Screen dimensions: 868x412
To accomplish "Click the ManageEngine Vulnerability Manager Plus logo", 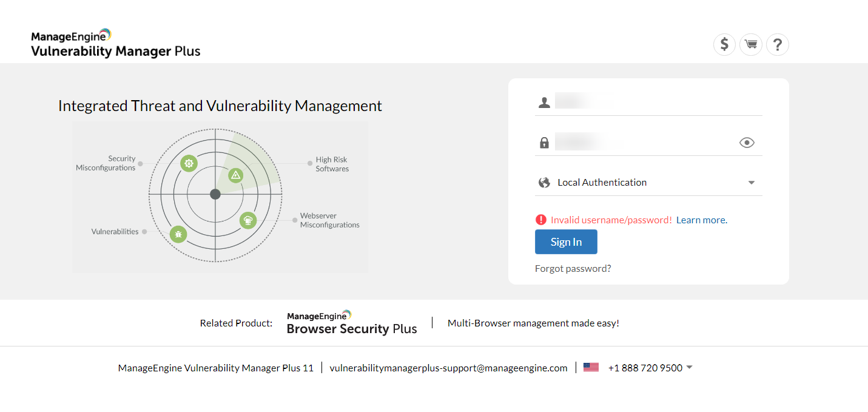I will [x=115, y=43].
